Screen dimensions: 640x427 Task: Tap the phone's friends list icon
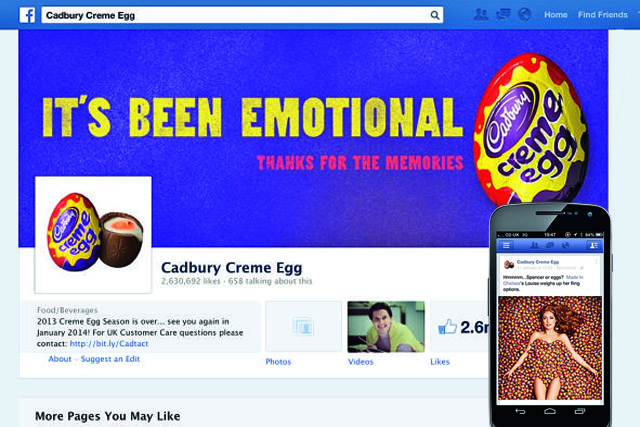tap(594, 245)
